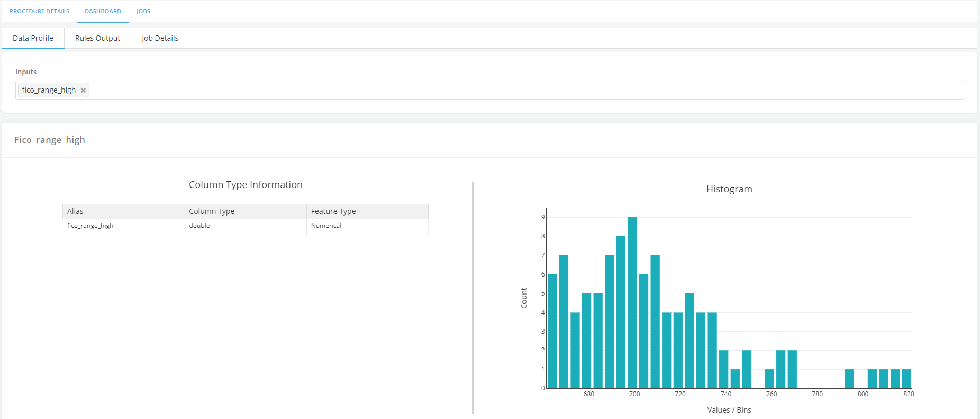Click the 'Numerical' feature type cell

(326, 226)
